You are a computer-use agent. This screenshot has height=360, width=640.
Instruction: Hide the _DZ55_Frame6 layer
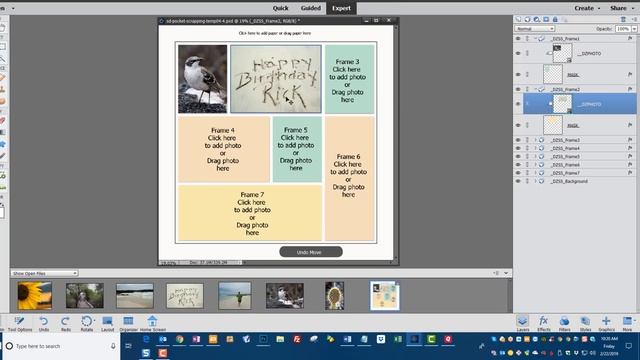[518, 164]
